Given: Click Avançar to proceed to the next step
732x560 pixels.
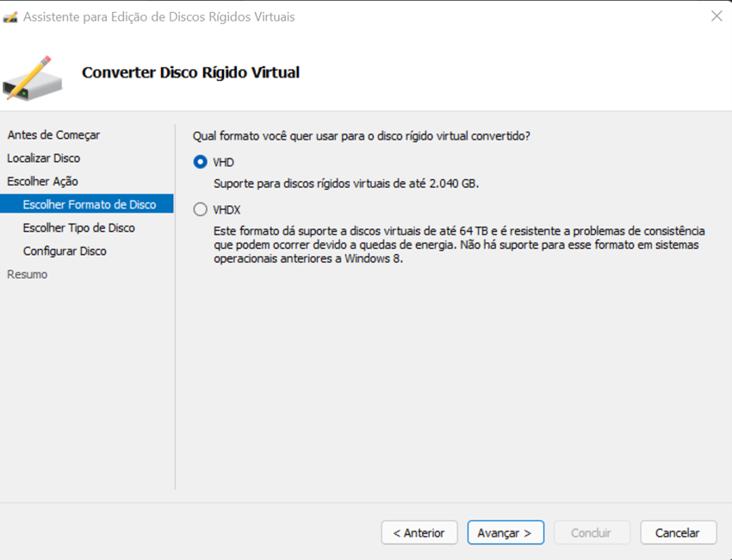Looking at the screenshot, I should click(506, 532).
